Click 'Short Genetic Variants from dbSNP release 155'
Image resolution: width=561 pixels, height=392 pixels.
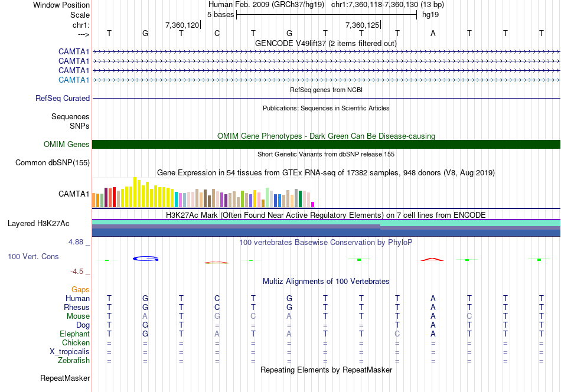click(326, 154)
